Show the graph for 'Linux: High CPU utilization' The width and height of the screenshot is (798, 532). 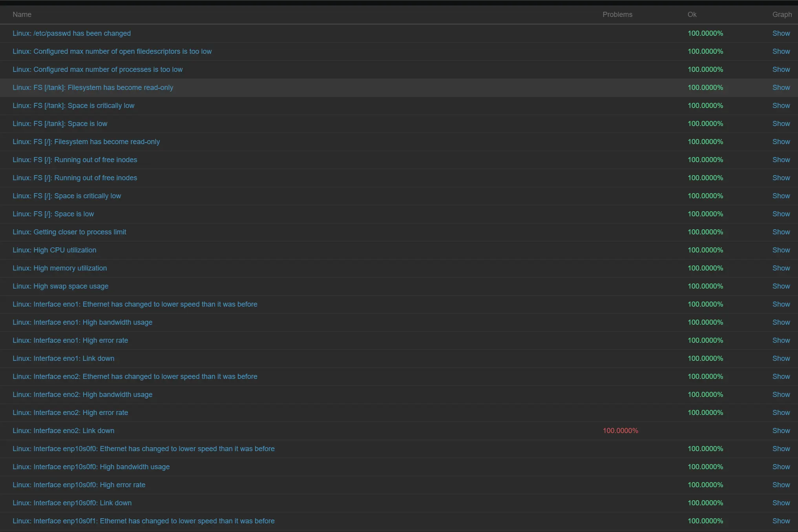pos(780,250)
